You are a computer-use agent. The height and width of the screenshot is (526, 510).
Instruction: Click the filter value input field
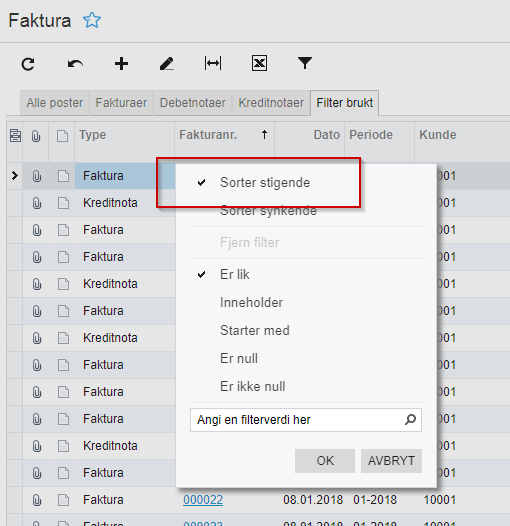coord(306,420)
